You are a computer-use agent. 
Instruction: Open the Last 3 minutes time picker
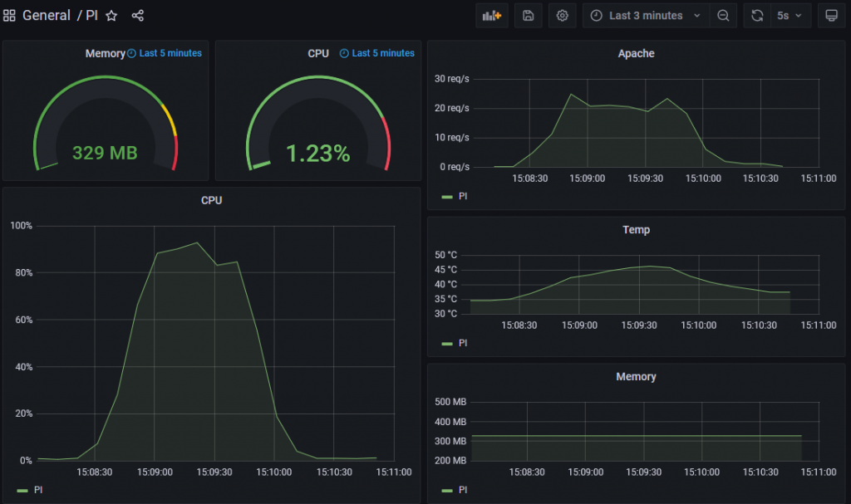click(x=646, y=16)
